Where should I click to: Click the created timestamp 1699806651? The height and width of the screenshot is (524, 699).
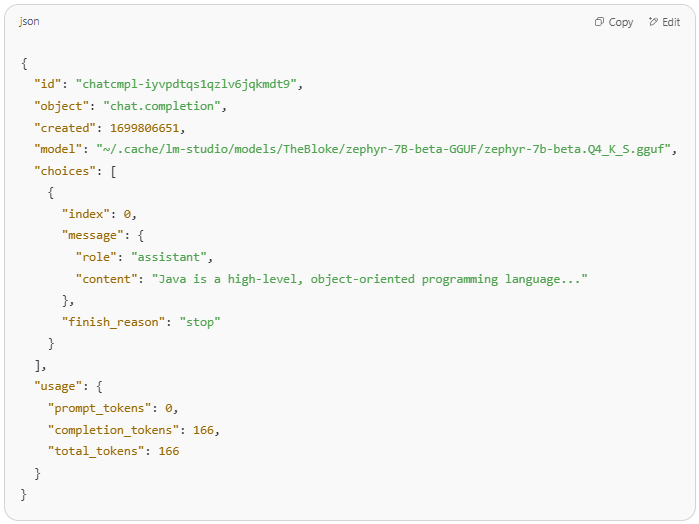(x=144, y=128)
